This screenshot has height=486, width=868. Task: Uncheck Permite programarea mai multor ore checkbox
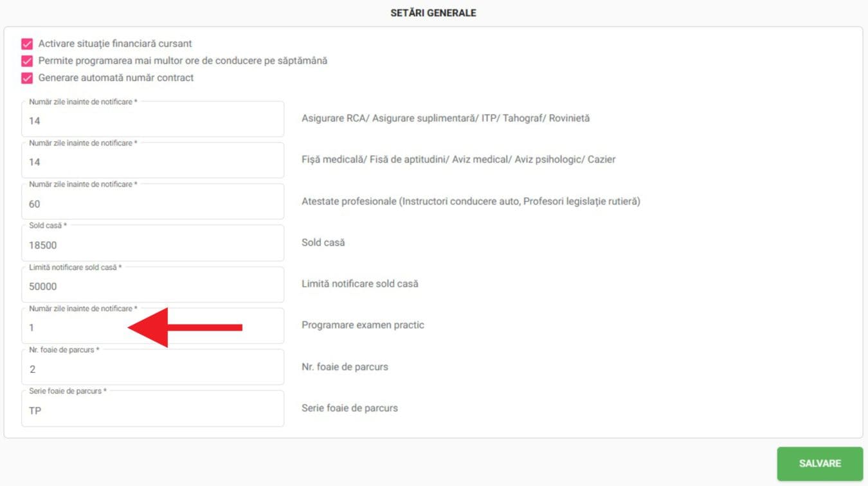[x=27, y=61]
